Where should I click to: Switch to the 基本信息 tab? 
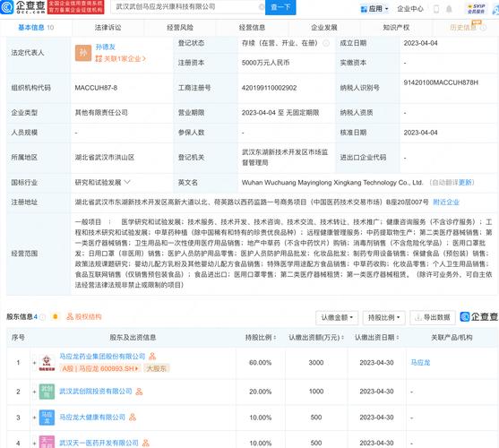pyautogui.click(x=36, y=28)
